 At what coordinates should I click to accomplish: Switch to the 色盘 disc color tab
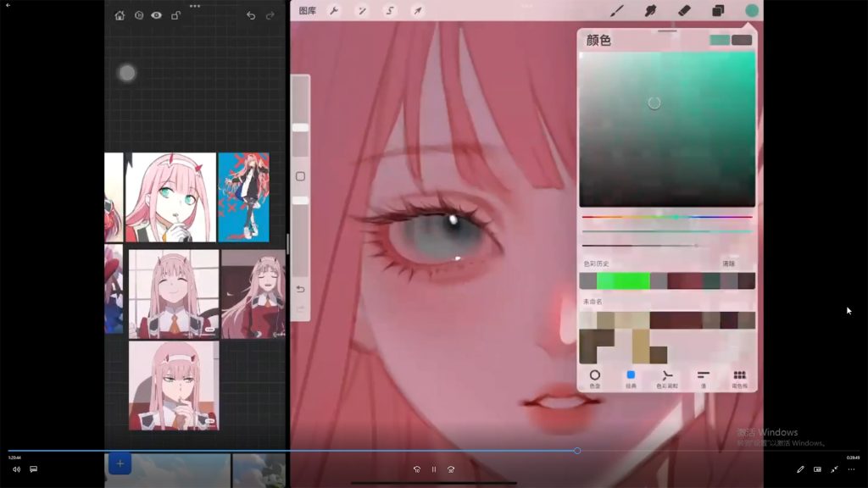[x=594, y=378]
